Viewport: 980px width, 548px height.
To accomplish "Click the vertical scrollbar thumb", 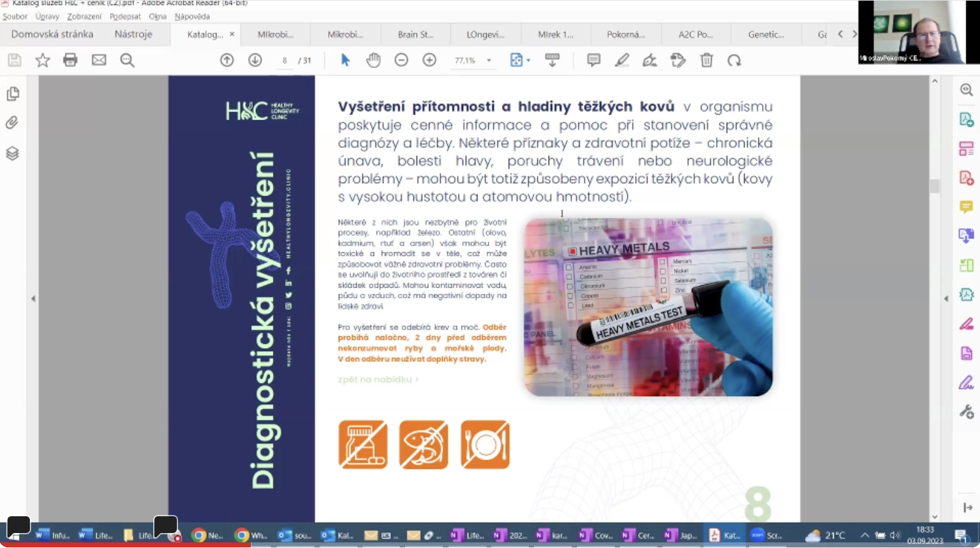I will pos(935,186).
